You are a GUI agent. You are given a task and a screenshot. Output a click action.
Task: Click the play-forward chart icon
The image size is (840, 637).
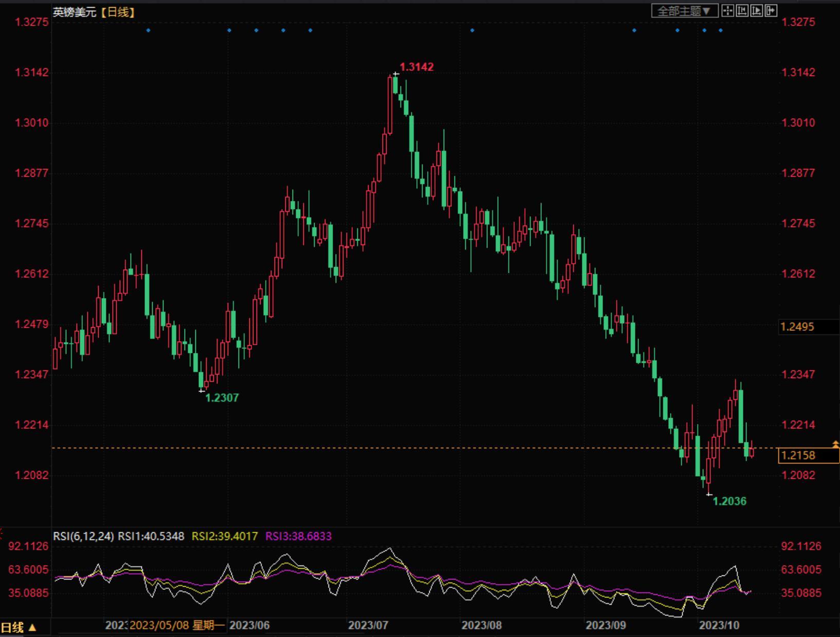[756, 11]
